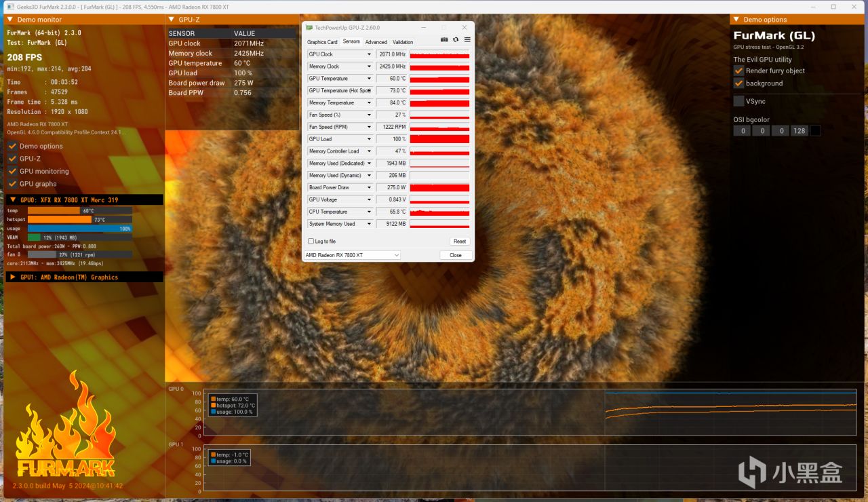Click the OSI bgcolor alpha field showing 128
Image resolution: width=868 pixels, height=502 pixels.
tap(800, 131)
